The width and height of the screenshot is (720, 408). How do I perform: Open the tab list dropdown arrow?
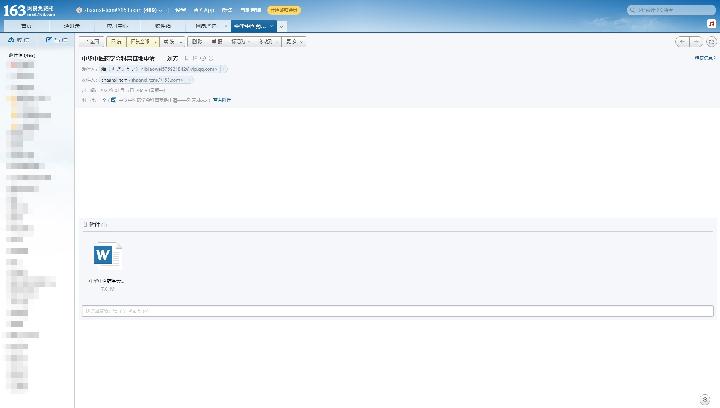tap(282, 25)
